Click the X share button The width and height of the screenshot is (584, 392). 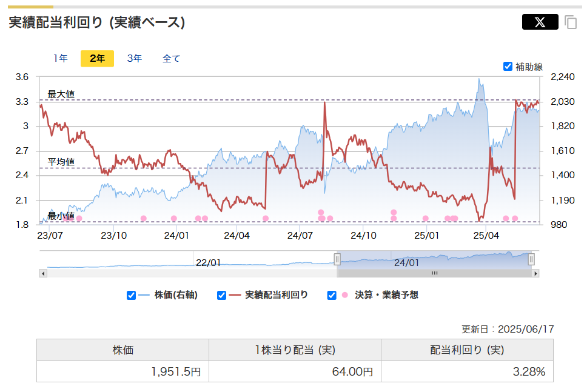pos(540,22)
